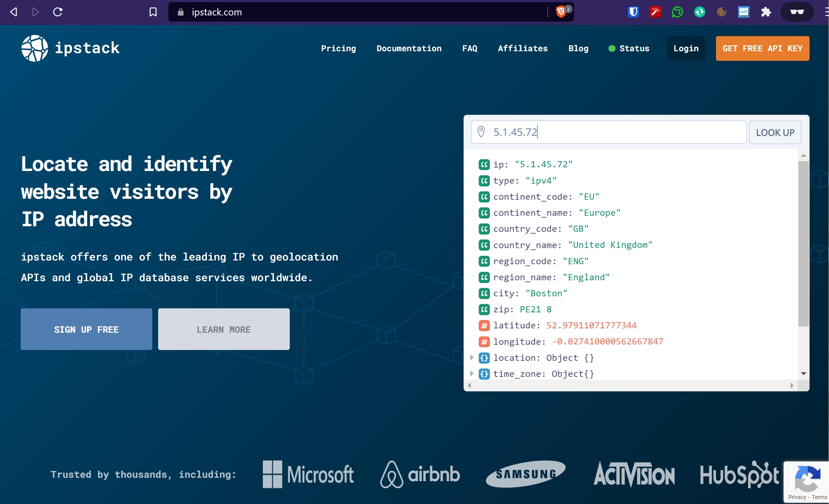Click the "Europe" continent_name value
The width and height of the screenshot is (829, 504).
click(599, 212)
